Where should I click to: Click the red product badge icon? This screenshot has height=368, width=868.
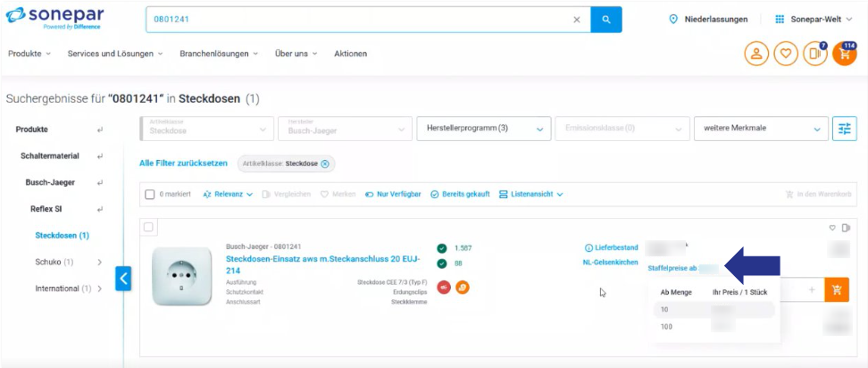tap(444, 288)
